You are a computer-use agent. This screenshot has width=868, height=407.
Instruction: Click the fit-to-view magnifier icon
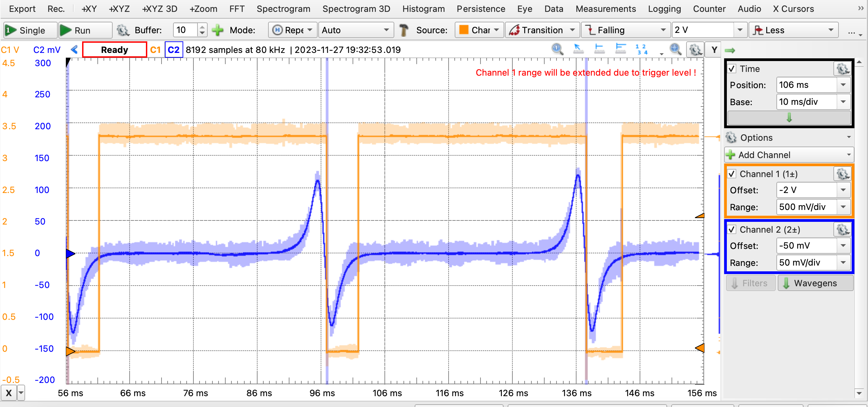(675, 50)
